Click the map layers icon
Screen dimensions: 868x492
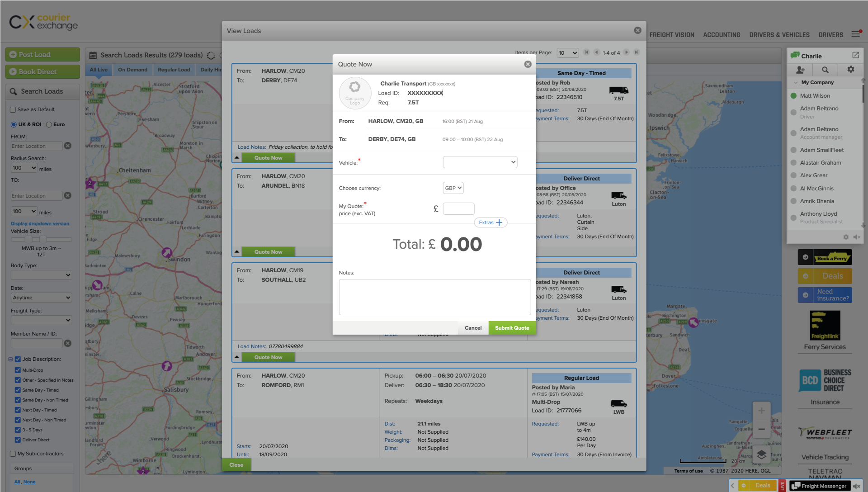(x=761, y=454)
